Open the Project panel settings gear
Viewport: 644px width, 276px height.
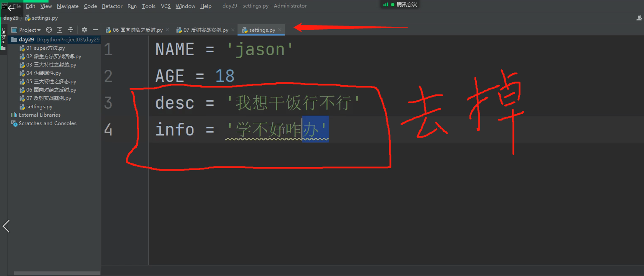83,30
